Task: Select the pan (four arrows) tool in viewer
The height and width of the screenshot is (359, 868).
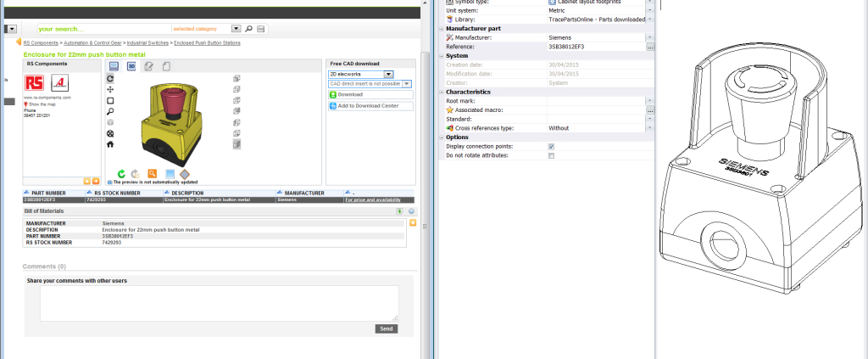Action: point(110,89)
